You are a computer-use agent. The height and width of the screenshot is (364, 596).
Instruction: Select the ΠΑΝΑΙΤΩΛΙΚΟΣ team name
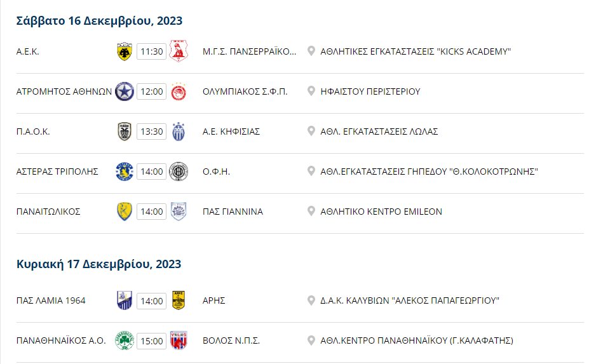(x=48, y=212)
